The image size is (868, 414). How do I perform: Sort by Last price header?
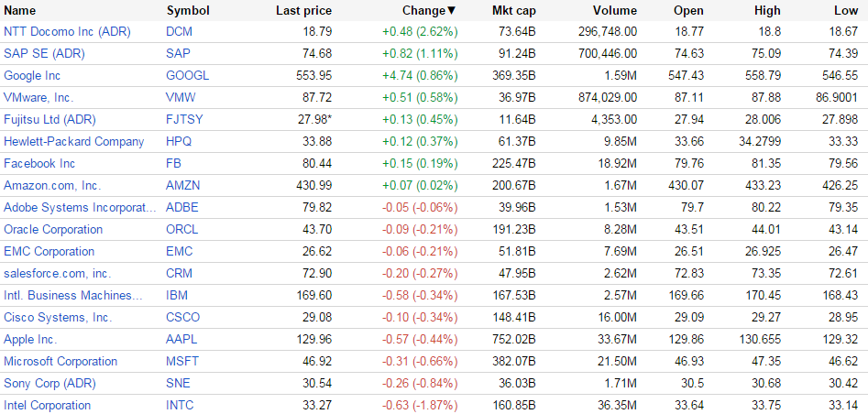tap(303, 11)
